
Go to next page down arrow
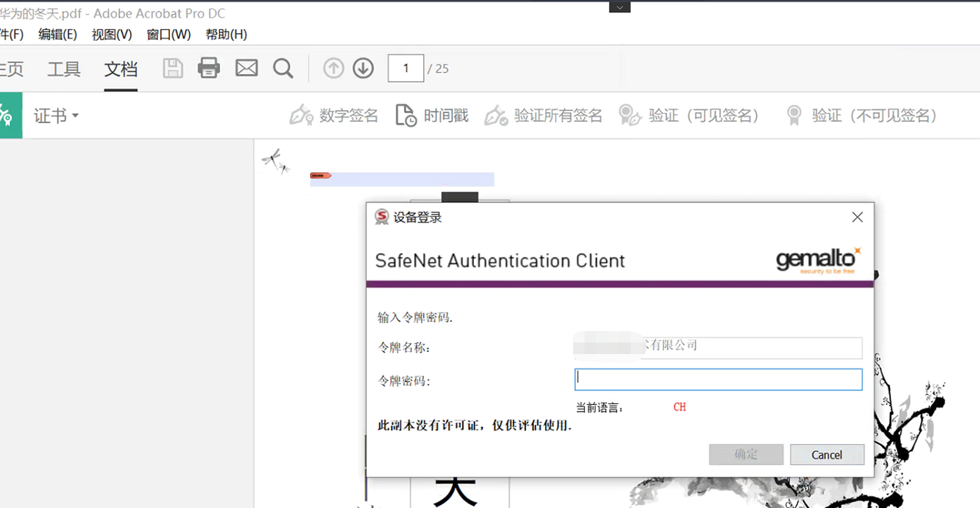pyautogui.click(x=363, y=68)
